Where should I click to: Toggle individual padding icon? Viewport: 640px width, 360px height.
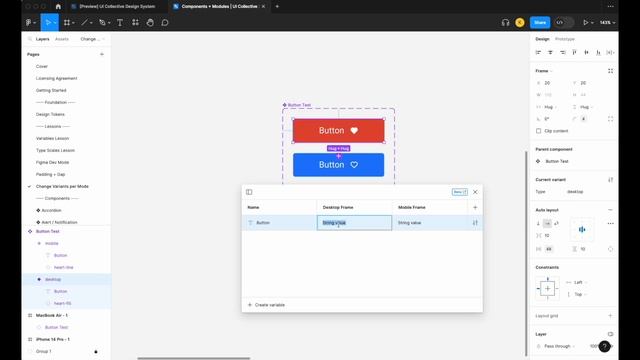(611, 249)
